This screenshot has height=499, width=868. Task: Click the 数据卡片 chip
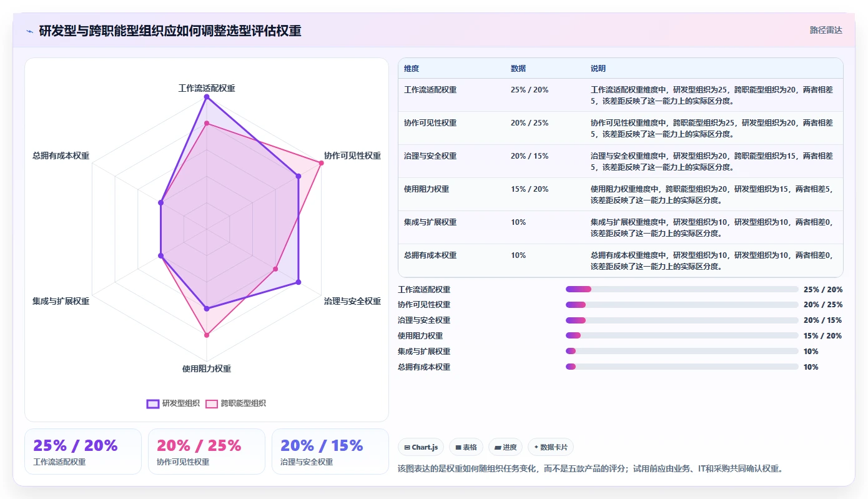coord(551,447)
